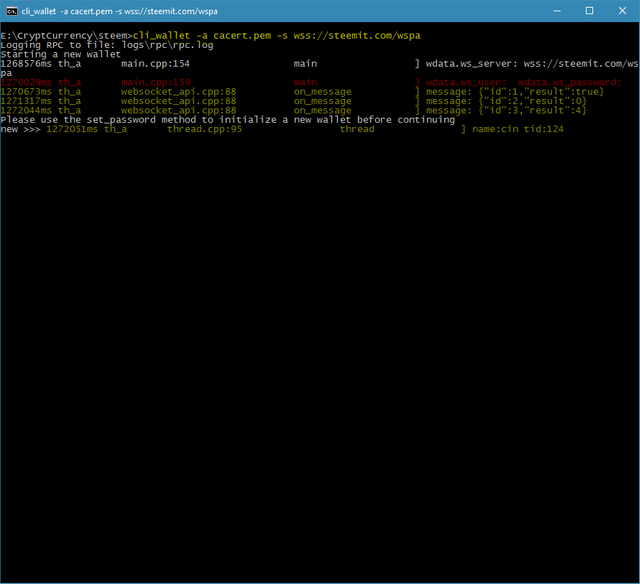Click the typed command 'cli_wallet -a cacert.pem -s wss://steemit.com/wspa' after the prompt
This screenshot has width=640, height=584.
coord(276,36)
